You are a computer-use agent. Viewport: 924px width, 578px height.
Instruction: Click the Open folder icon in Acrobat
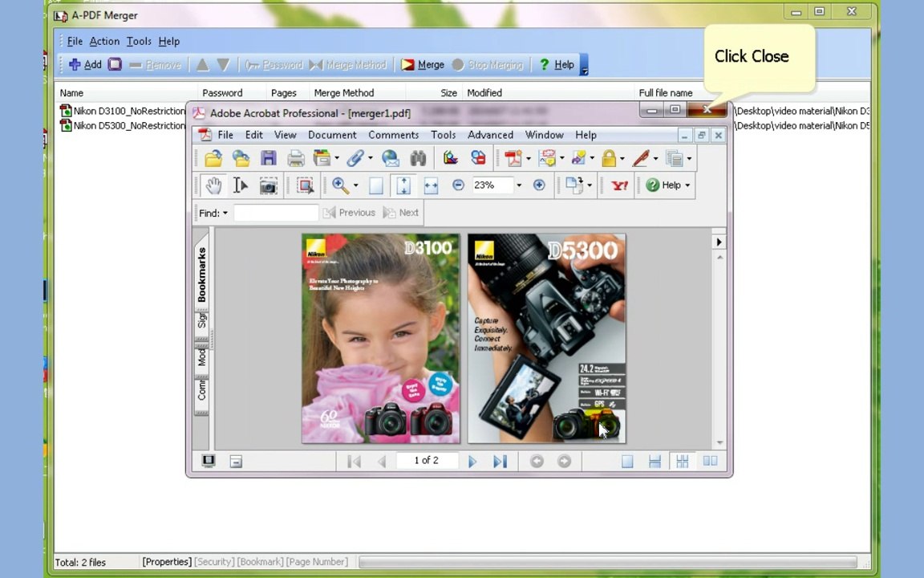pyautogui.click(x=213, y=158)
